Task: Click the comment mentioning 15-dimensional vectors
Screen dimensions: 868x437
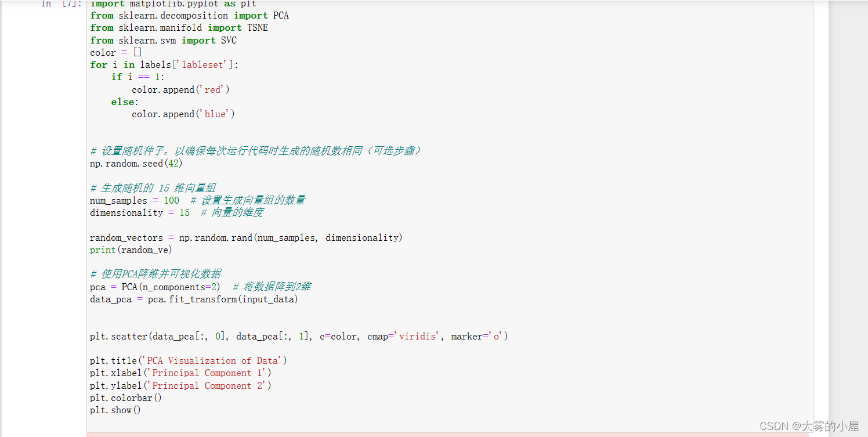Action: pyautogui.click(x=153, y=188)
